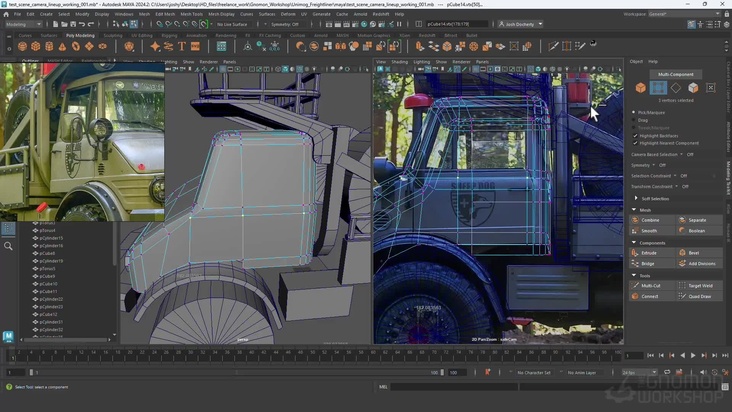This screenshot has width=732, height=412.
Task: Click the undo arrow icon
Action: pos(82,24)
